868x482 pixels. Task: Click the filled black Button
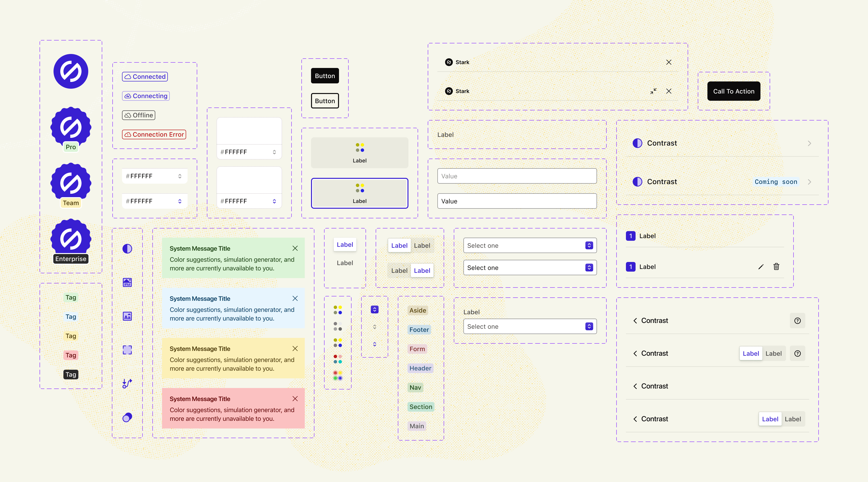click(x=325, y=76)
